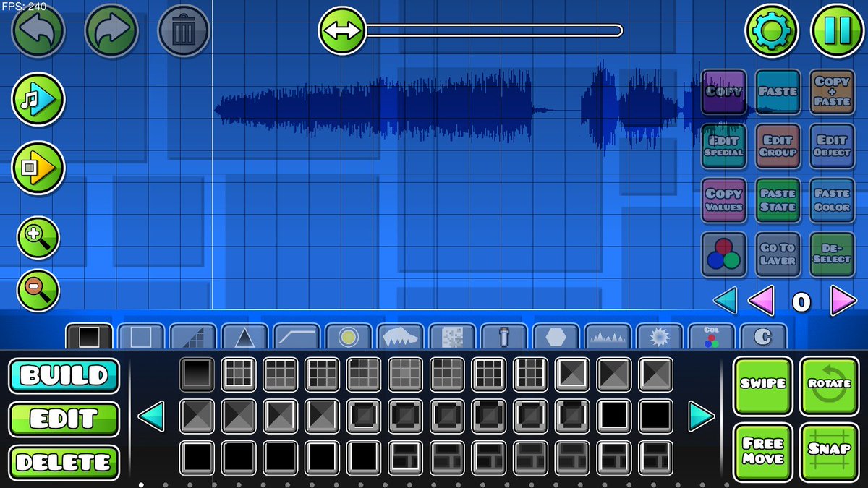Delete selection with the trash can button
This screenshot has height=488, width=868.
click(x=183, y=30)
